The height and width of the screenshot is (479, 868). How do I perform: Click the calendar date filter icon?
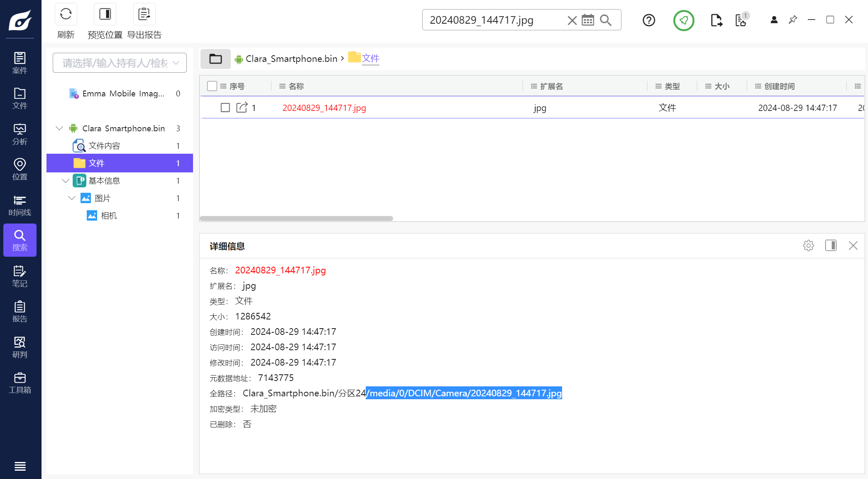[588, 20]
